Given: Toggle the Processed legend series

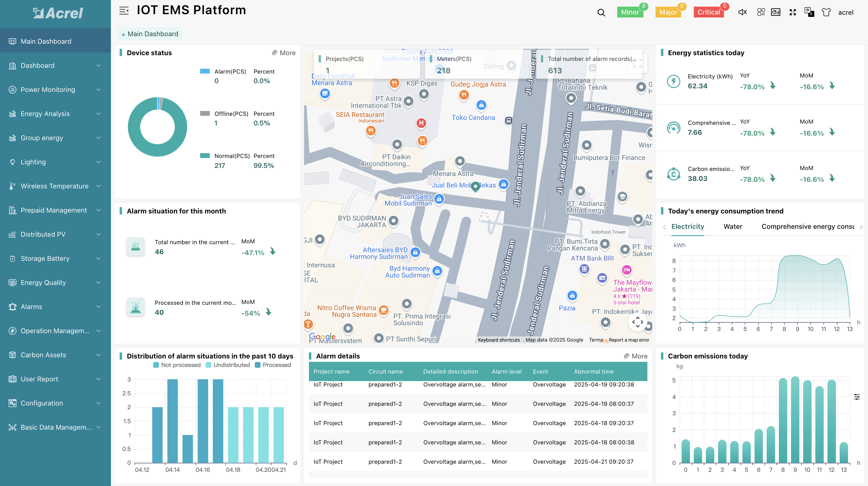Looking at the screenshot, I should click(x=273, y=365).
